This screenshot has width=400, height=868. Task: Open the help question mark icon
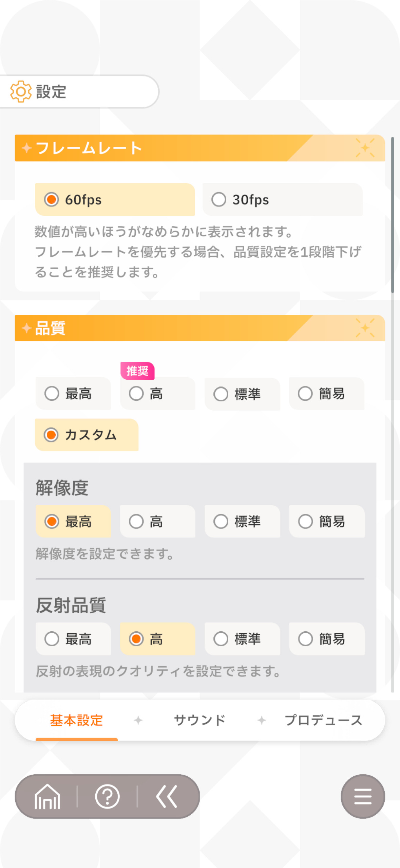pyautogui.click(x=107, y=796)
